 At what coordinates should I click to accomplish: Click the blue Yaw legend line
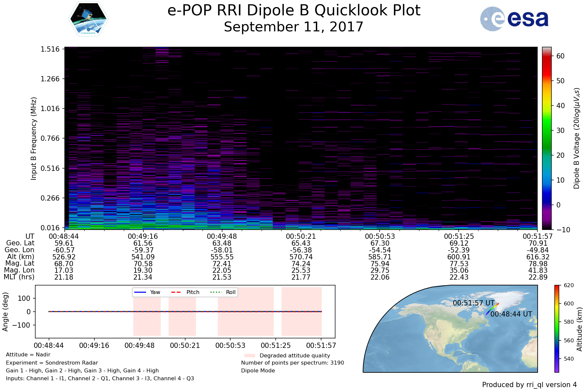coord(140,292)
